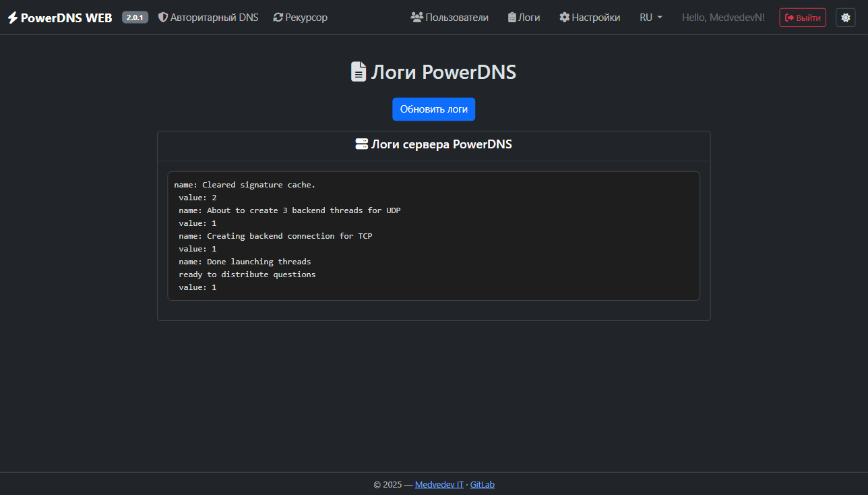Viewport: 868px width, 495px height.
Task: Select the Авторитарный DNS navigation text
Action: point(214,18)
